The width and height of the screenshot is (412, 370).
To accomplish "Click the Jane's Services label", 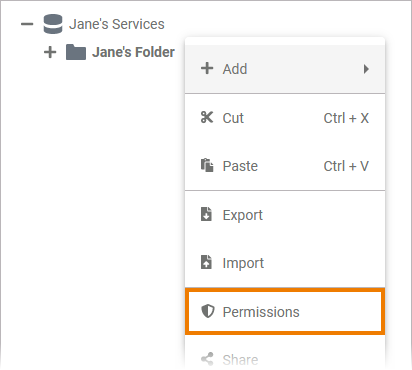I will (x=117, y=24).
